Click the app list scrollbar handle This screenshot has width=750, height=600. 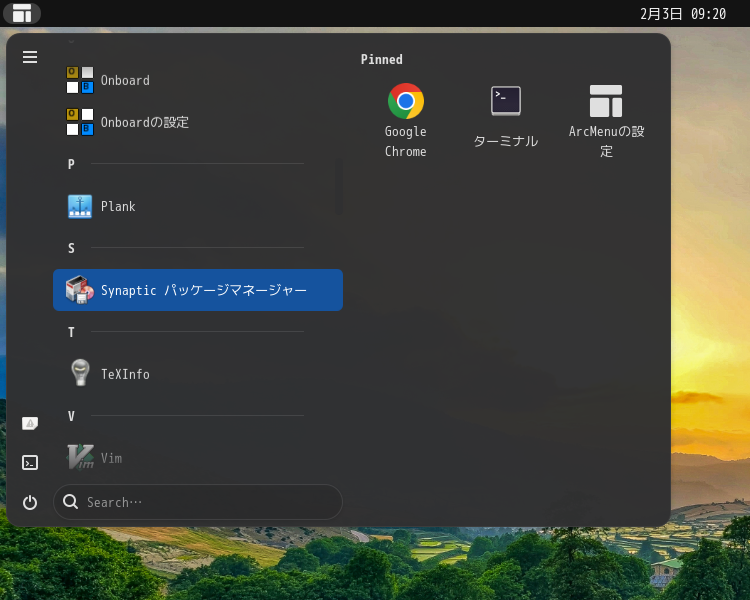click(339, 187)
